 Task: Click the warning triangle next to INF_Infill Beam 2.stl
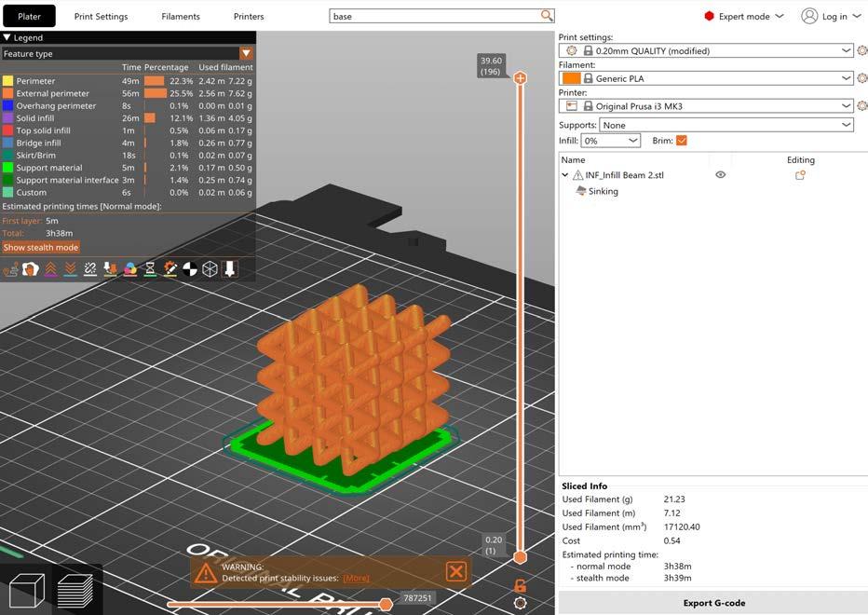pos(578,175)
